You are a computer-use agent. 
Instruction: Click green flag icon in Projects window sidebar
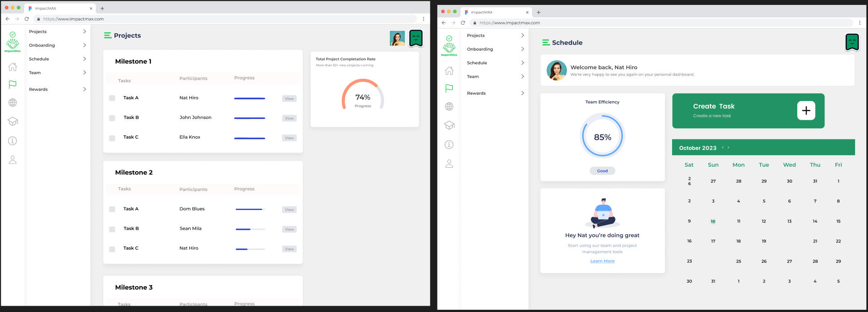pos(13,84)
